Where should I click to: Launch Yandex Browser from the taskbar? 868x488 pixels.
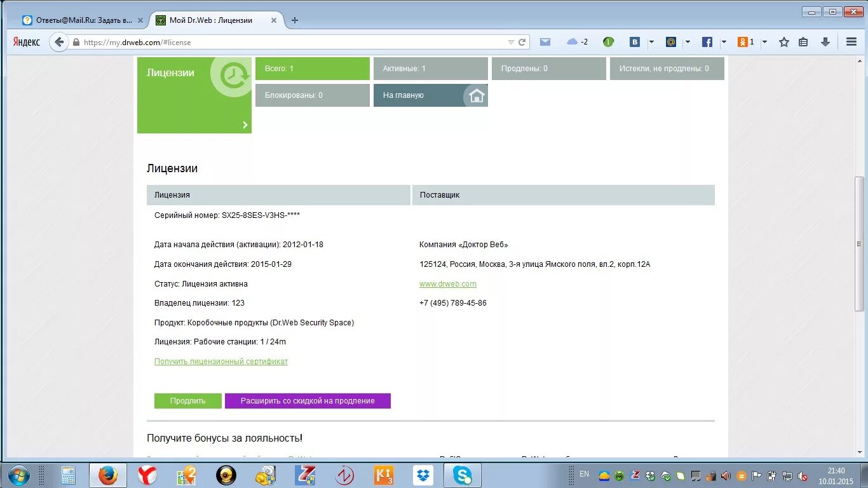[x=147, y=475]
